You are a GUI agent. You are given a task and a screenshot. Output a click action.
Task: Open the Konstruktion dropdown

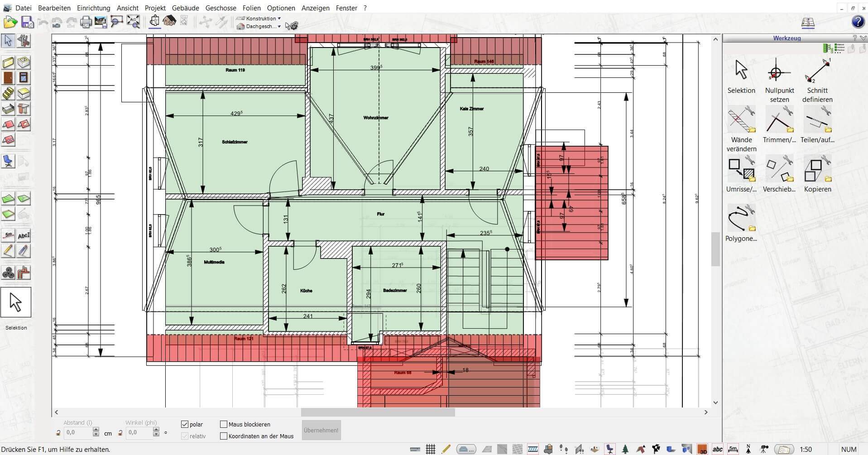pos(259,19)
